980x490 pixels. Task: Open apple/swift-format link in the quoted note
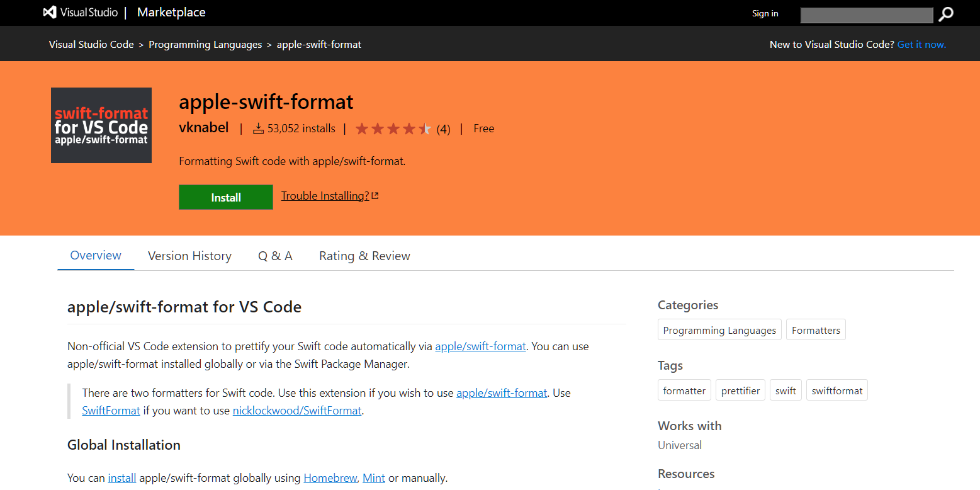(502, 393)
